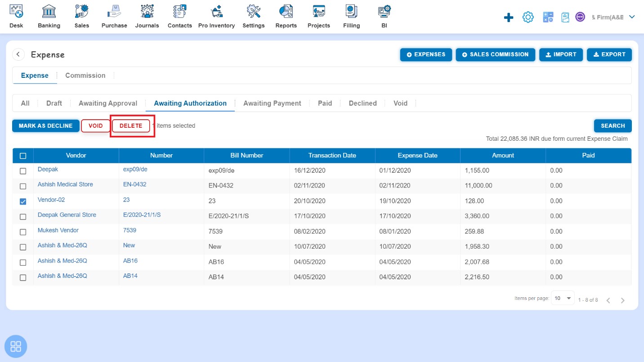Open the notes document icon in header
The height and width of the screenshot is (362, 644).
point(565,17)
